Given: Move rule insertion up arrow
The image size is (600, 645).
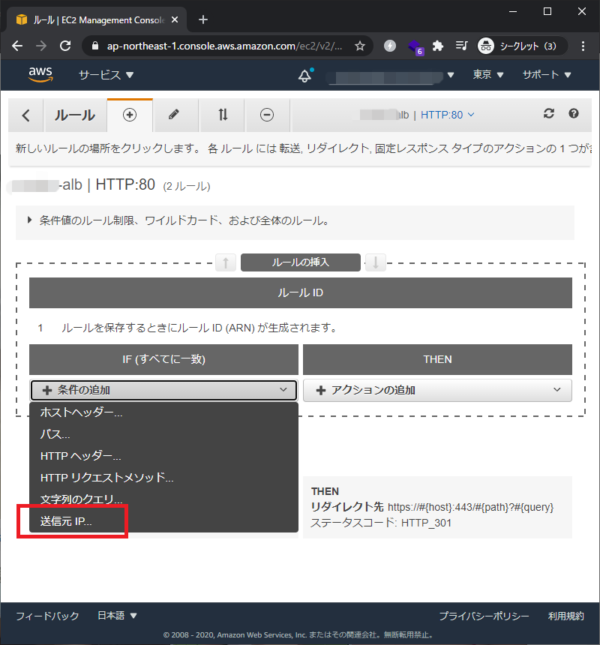Looking at the screenshot, I should click(x=226, y=262).
